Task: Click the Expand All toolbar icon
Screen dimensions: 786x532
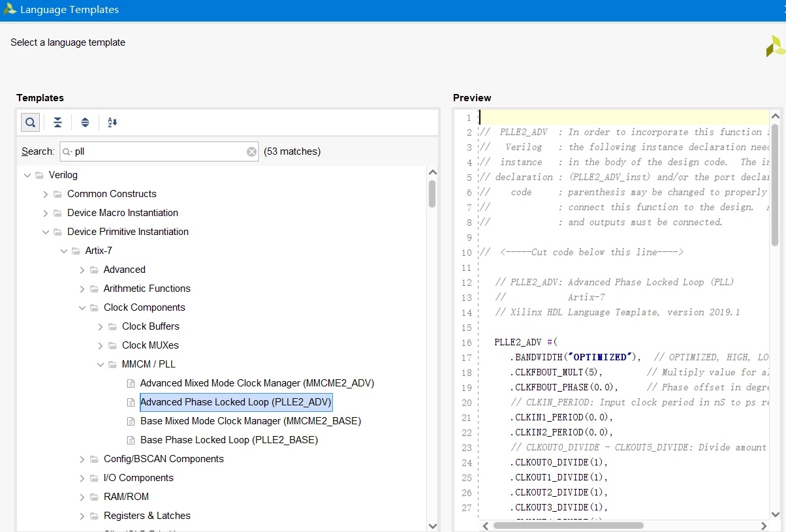Action: pyautogui.click(x=85, y=122)
